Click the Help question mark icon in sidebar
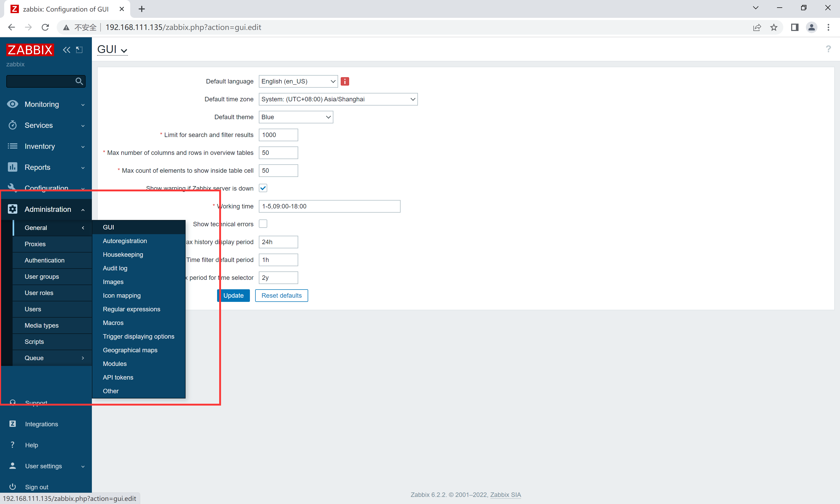The height and width of the screenshot is (504, 840). (13, 445)
